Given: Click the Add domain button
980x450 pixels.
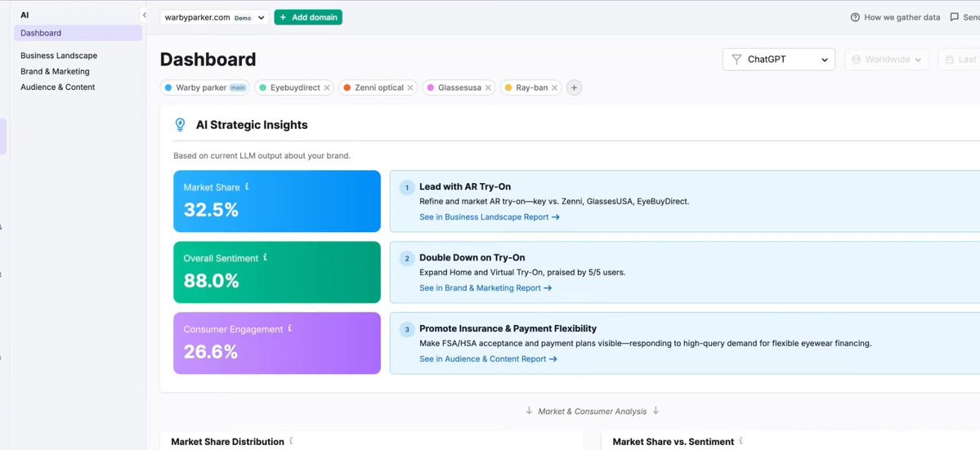Looking at the screenshot, I should [308, 17].
